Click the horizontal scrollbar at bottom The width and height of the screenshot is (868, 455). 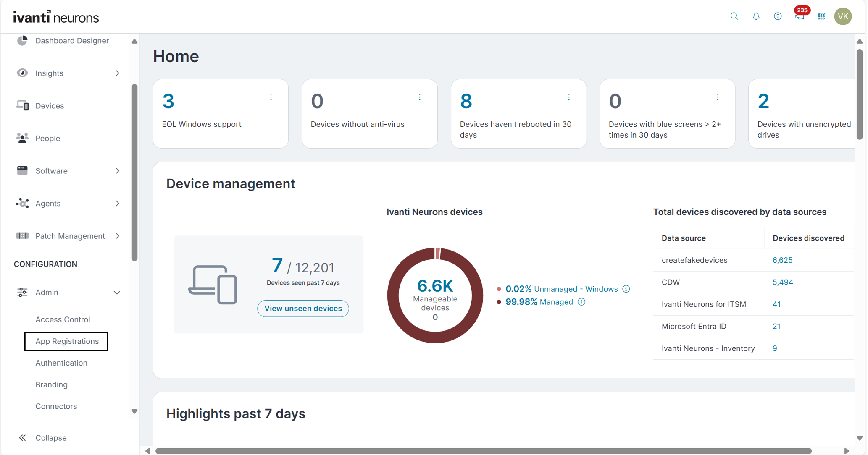[x=483, y=451]
